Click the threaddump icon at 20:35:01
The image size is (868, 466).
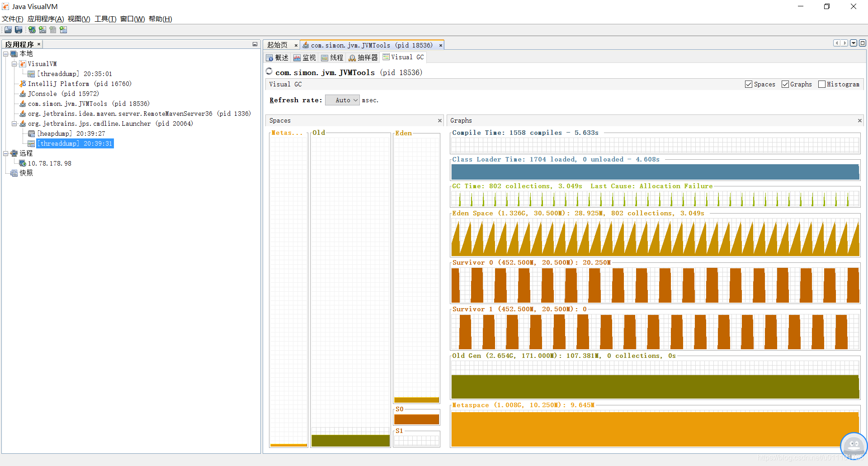[x=31, y=74]
